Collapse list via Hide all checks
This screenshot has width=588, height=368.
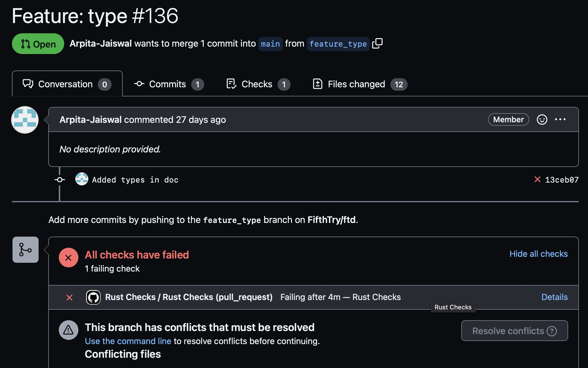tap(538, 254)
